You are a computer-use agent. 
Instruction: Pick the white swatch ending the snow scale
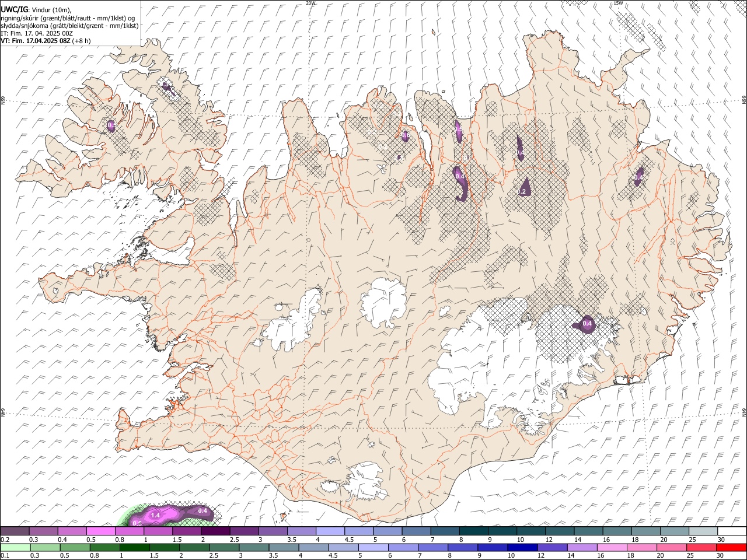(x=732, y=531)
